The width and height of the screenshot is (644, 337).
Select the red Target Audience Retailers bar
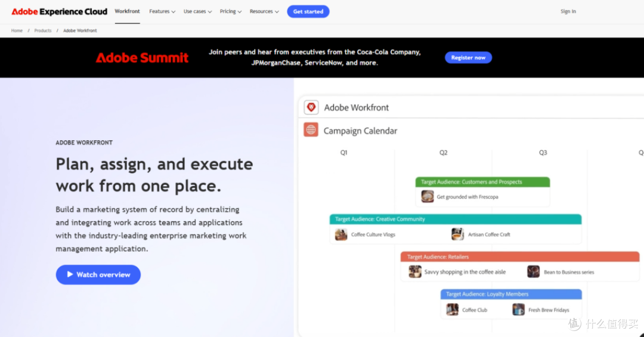520,257
